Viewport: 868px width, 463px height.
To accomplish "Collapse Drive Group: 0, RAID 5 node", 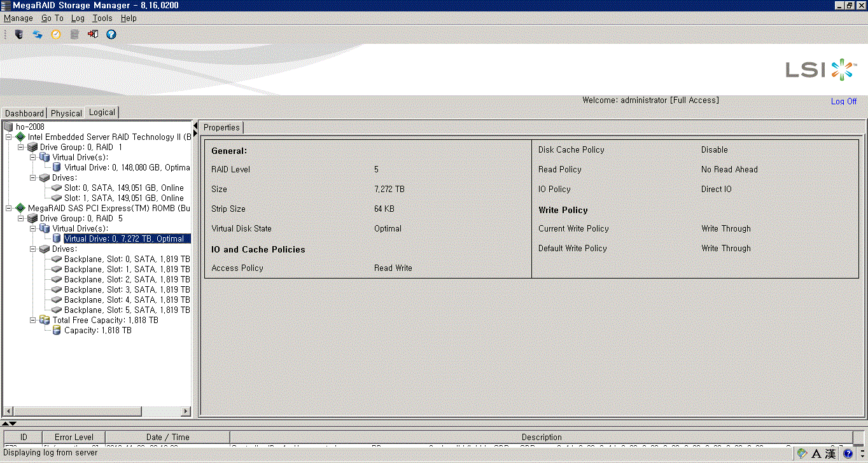I will (20, 218).
